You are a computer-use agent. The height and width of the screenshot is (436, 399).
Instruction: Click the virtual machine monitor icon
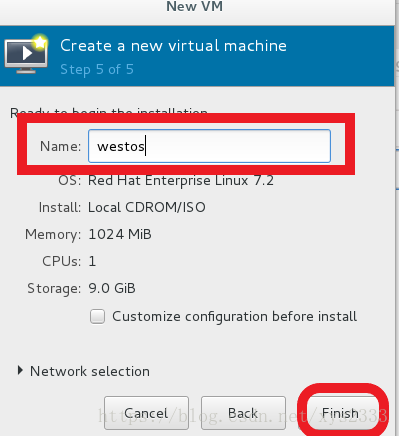click(26, 53)
